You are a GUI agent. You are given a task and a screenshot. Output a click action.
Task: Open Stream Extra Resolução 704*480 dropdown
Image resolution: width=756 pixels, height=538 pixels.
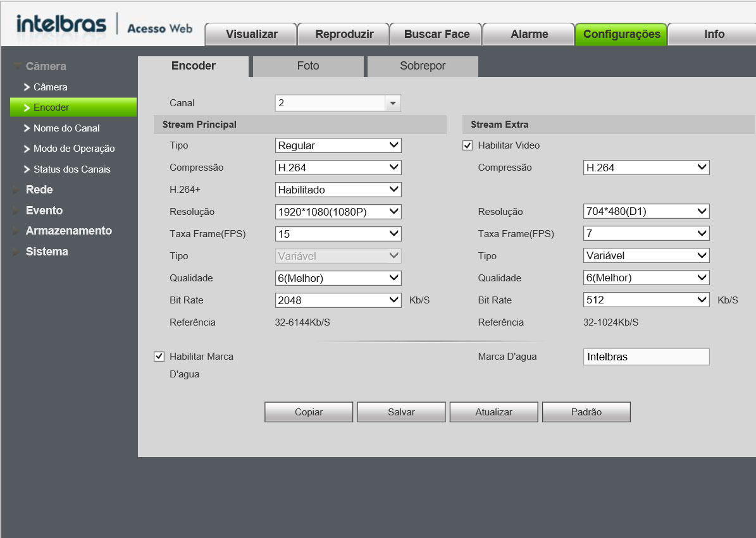pos(646,211)
